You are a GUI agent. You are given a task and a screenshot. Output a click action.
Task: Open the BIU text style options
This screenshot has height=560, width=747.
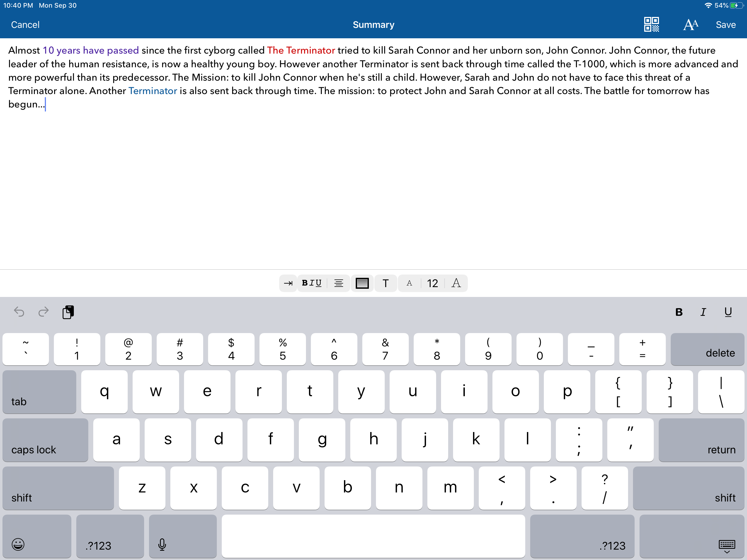click(311, 283)
